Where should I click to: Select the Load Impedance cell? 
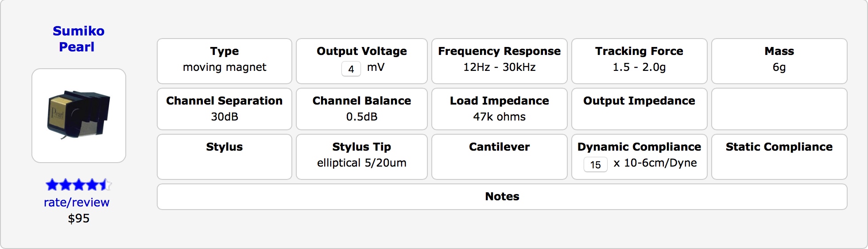[x=499, y=109]
